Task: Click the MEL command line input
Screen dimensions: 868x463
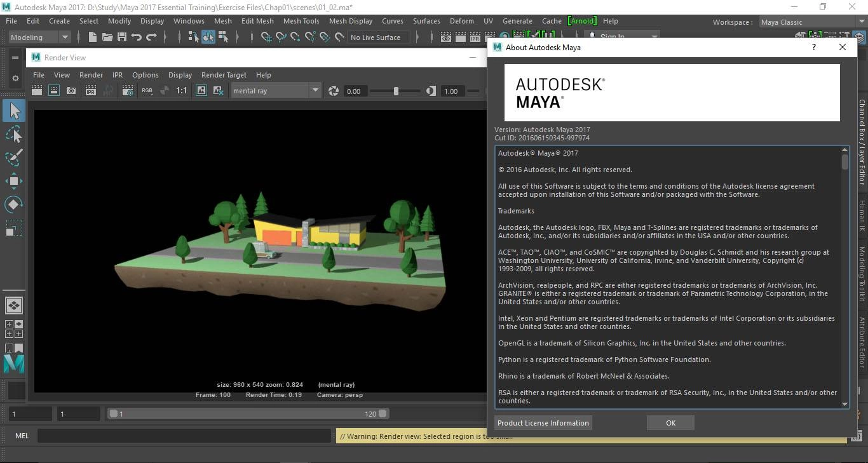Action: coord(184,436)
